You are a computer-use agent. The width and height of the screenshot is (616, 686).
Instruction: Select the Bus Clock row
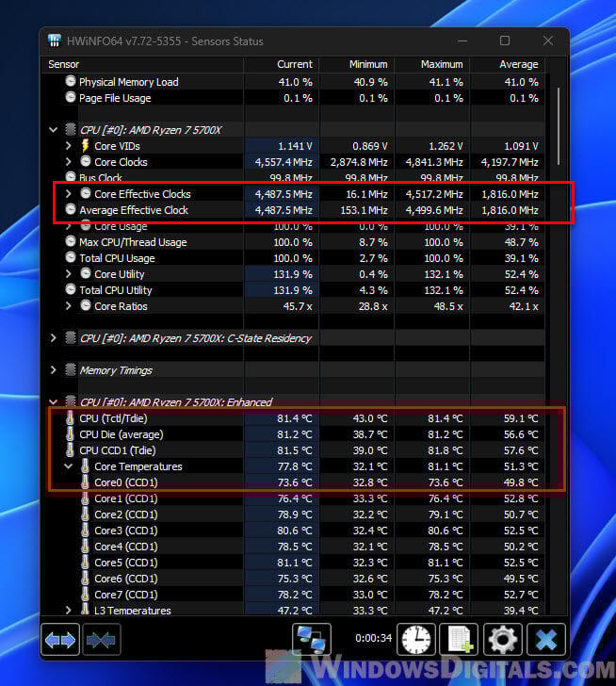click(293, 177)
